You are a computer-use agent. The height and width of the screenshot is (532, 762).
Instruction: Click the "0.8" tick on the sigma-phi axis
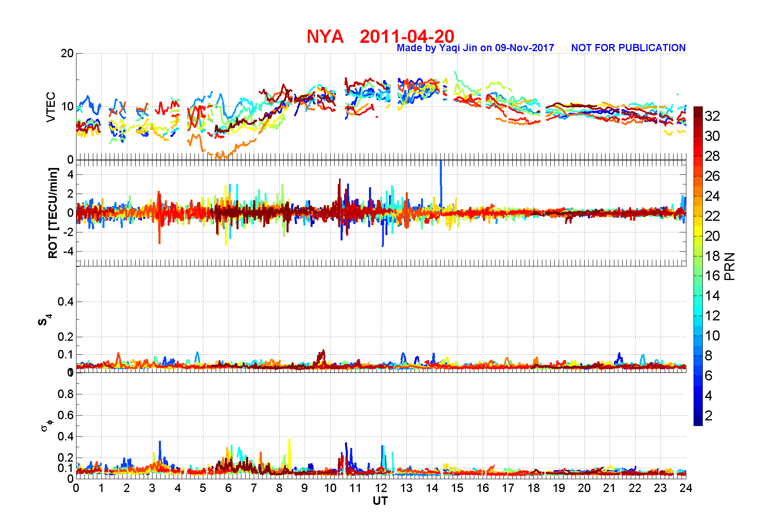click(66, 394)
